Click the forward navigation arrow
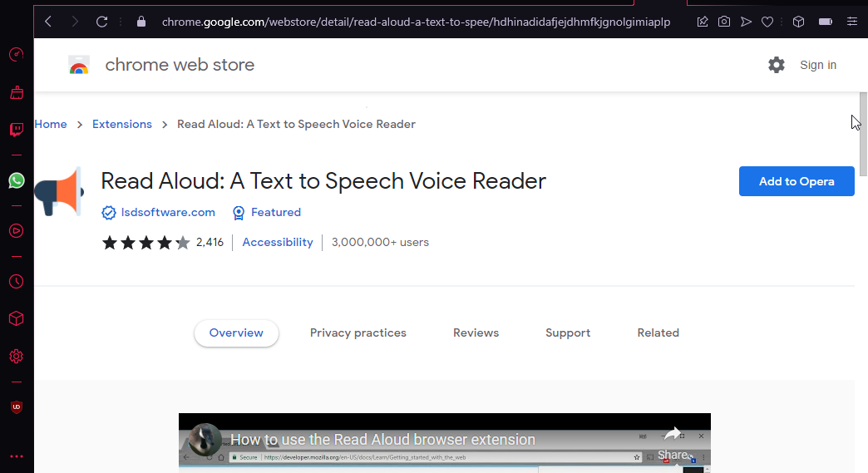 (x=75, y=22)
